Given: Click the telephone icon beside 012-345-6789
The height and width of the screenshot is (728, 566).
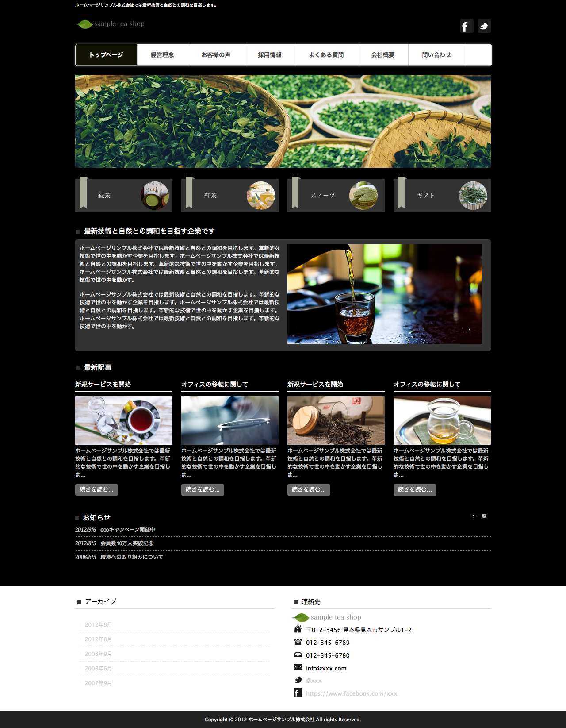Looking at the screenshot, I should point(298,642).
